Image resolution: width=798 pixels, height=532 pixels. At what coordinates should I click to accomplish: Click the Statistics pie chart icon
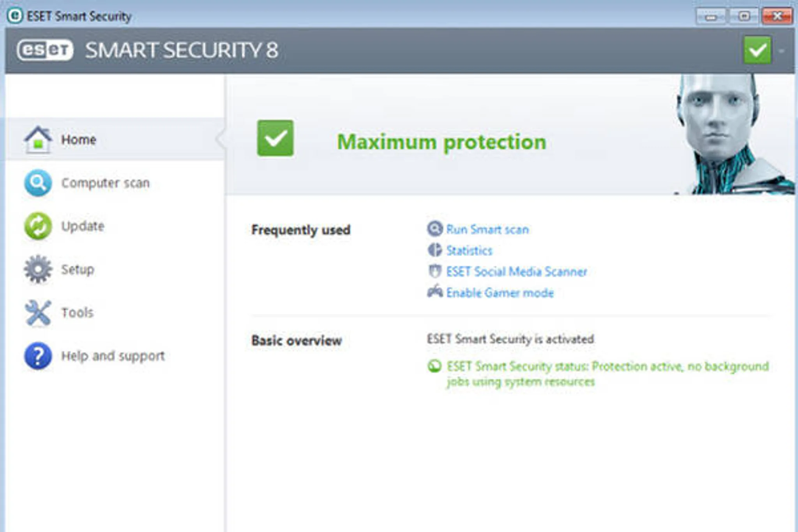tap(434, 250)
